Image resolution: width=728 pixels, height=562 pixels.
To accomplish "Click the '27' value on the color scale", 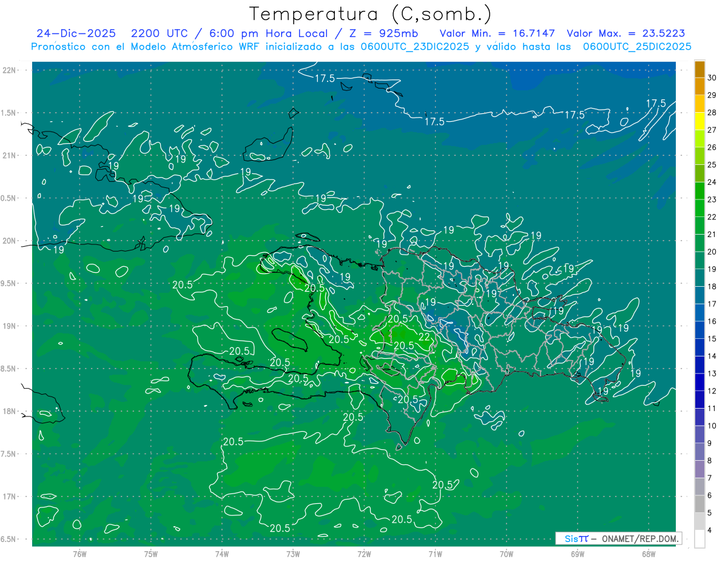I will tap(712, 130).
